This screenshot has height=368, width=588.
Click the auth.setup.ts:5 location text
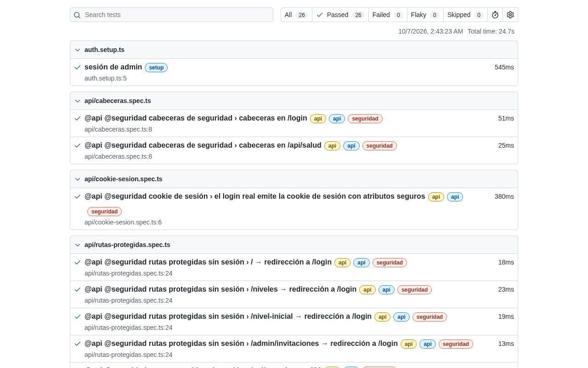click(106, 78)
